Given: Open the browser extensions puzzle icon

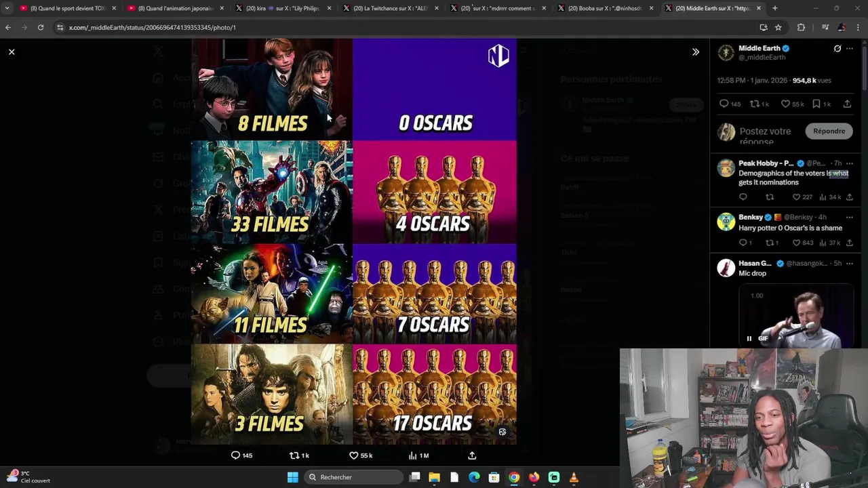Looking at the screenshot, I should [x=802, y=27].
